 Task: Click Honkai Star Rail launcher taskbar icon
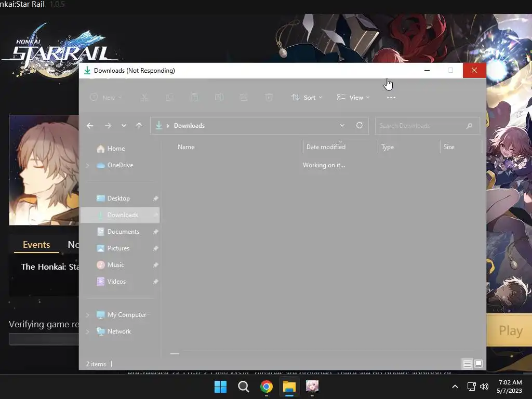click(312, 386)
